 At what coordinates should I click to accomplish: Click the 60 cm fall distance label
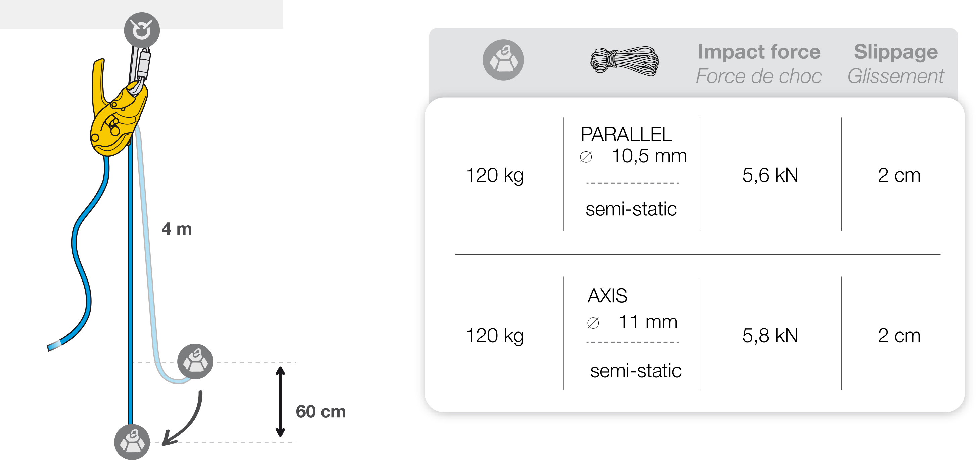click(x=321, y=412)
